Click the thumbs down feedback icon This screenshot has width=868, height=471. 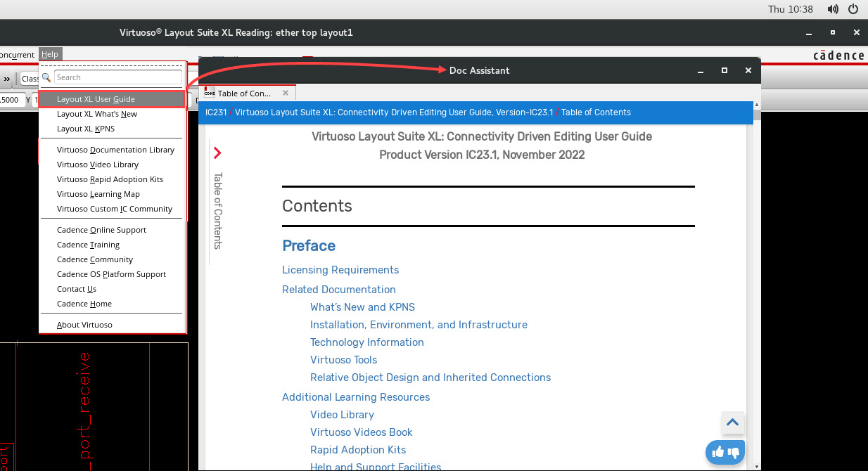734,453
